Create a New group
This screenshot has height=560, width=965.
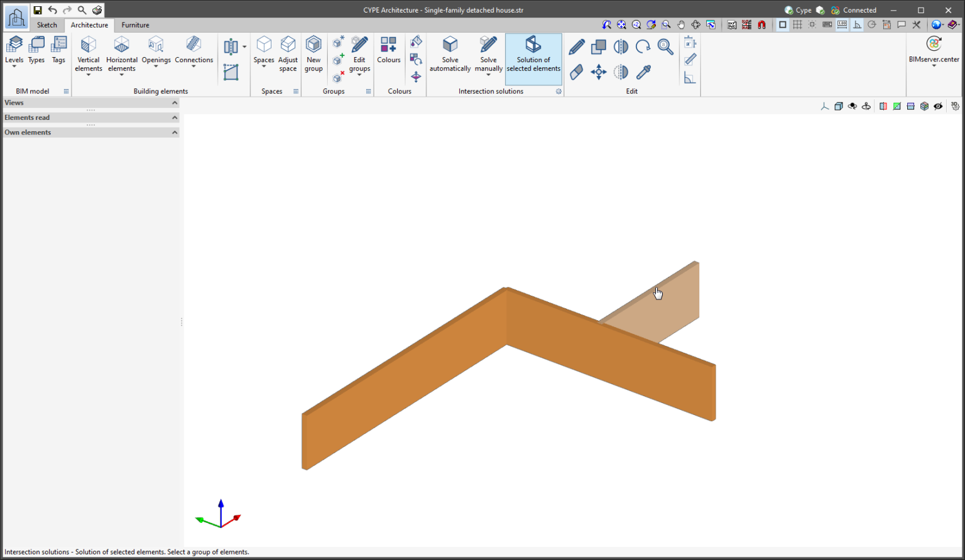coord(313,54)
